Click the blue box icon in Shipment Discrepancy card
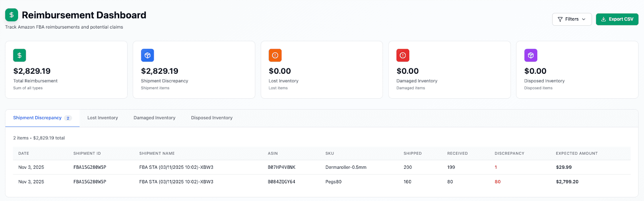This screenshot has width=644, height=201. 147,55
